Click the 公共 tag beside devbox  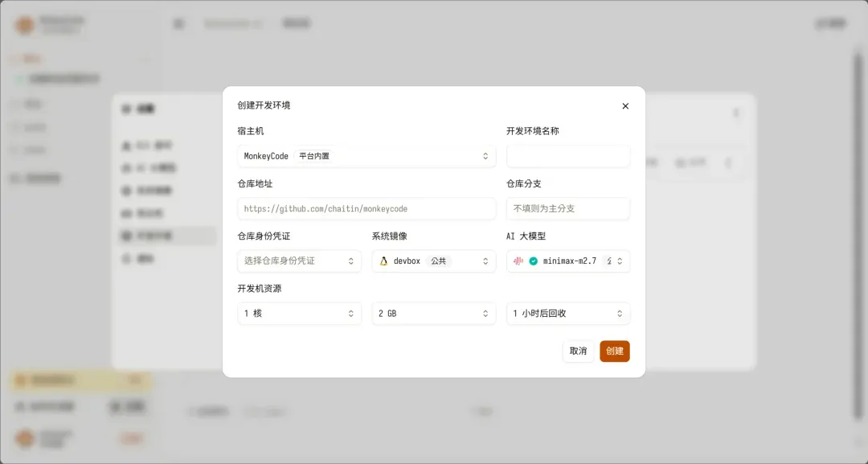coord(439,261)
